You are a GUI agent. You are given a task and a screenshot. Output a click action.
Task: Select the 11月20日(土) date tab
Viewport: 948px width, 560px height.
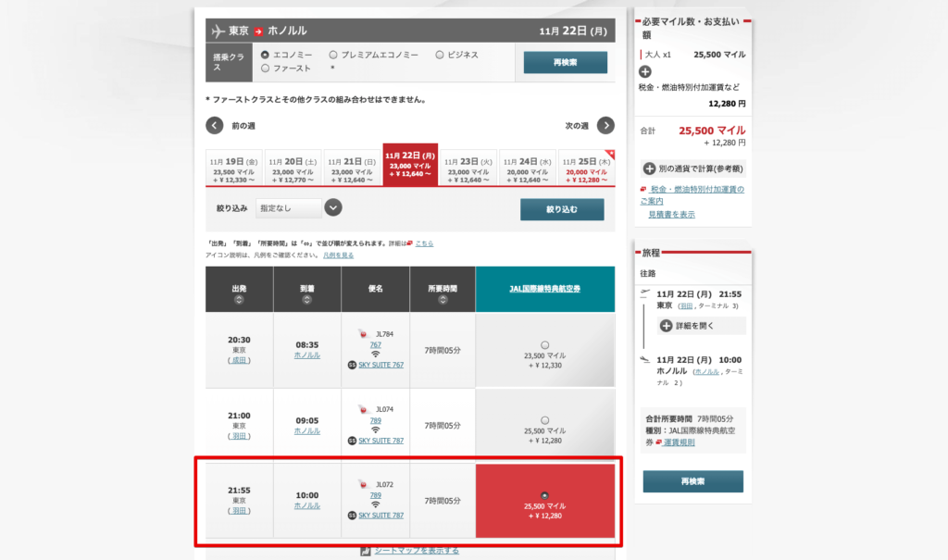pos(293,168)
